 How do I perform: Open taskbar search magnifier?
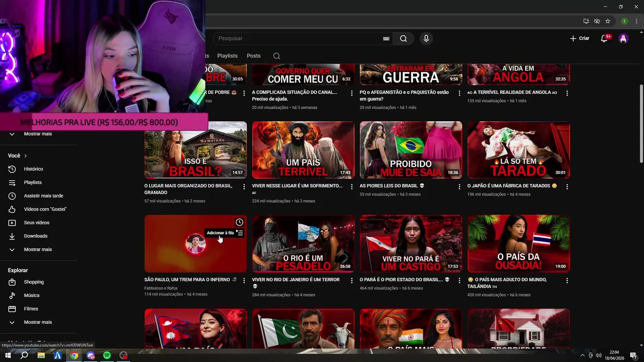[x=24, y=355]
